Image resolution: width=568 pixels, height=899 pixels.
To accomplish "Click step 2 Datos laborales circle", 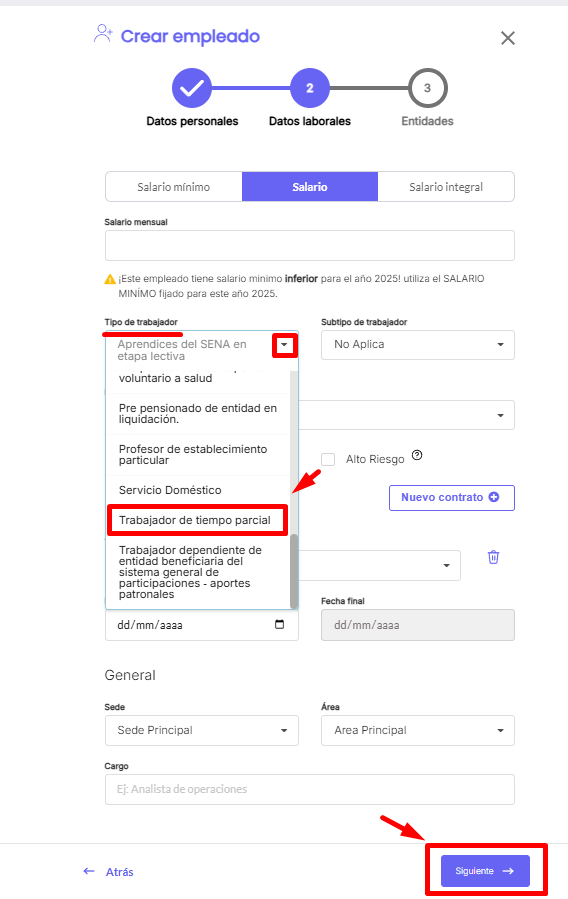I will click(310, 88).
